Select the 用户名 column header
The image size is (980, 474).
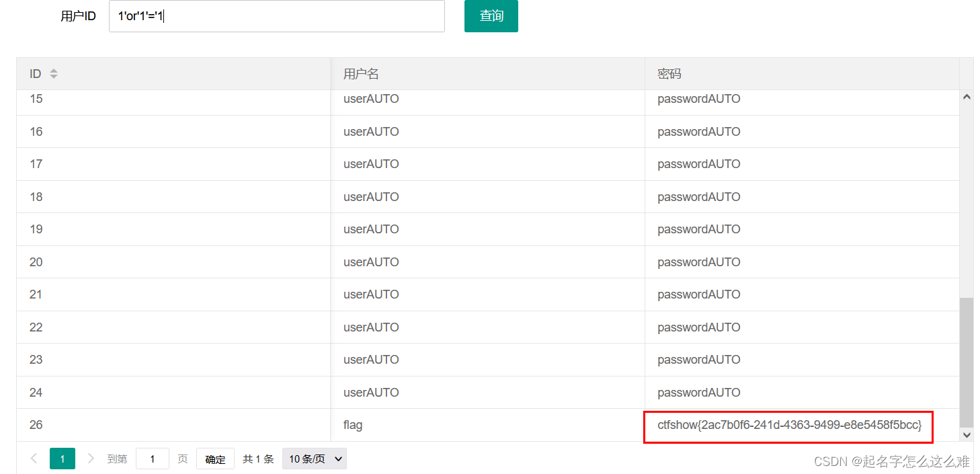(361, 73)
